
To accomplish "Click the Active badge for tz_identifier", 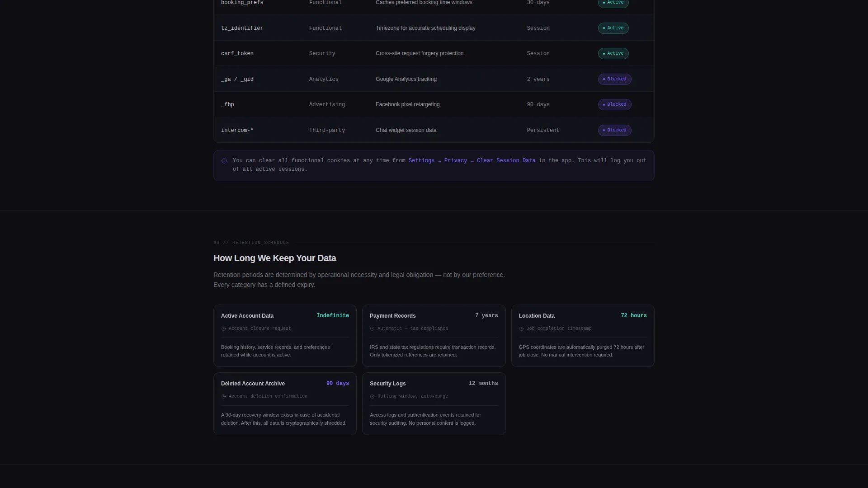I will pos(613,28).
